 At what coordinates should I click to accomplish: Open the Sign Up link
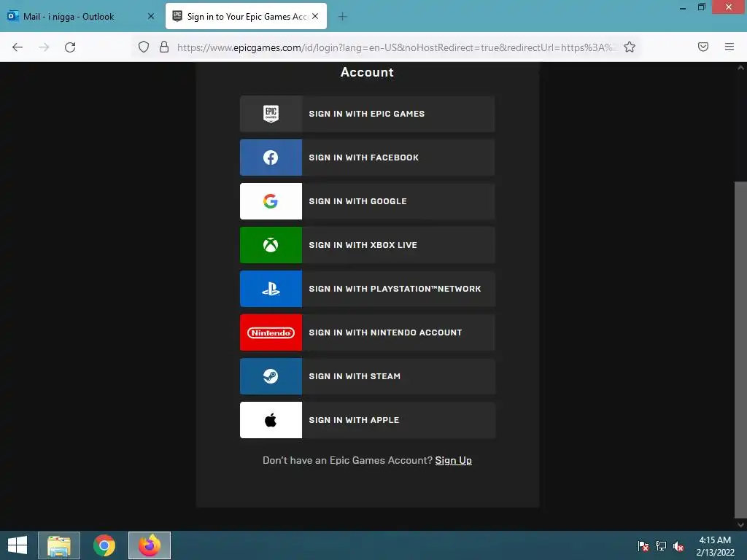point(453,461)
